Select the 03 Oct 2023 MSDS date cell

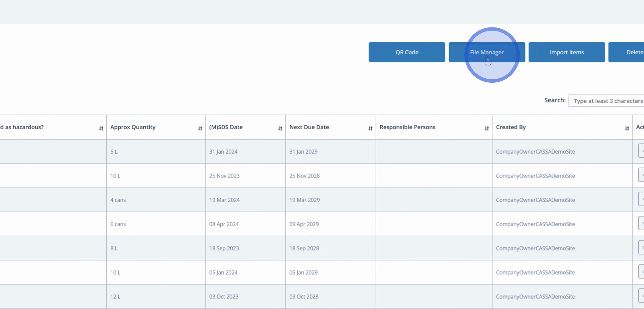[x=223, y=297]
